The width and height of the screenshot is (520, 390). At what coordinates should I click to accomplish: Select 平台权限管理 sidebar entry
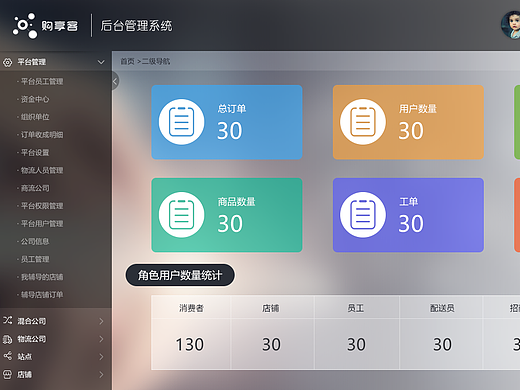42,206
